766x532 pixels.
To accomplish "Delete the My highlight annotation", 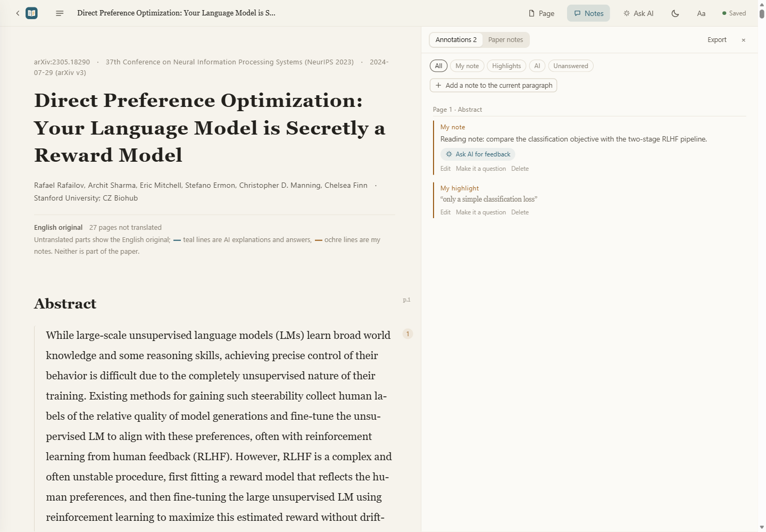I will [520, 212].
